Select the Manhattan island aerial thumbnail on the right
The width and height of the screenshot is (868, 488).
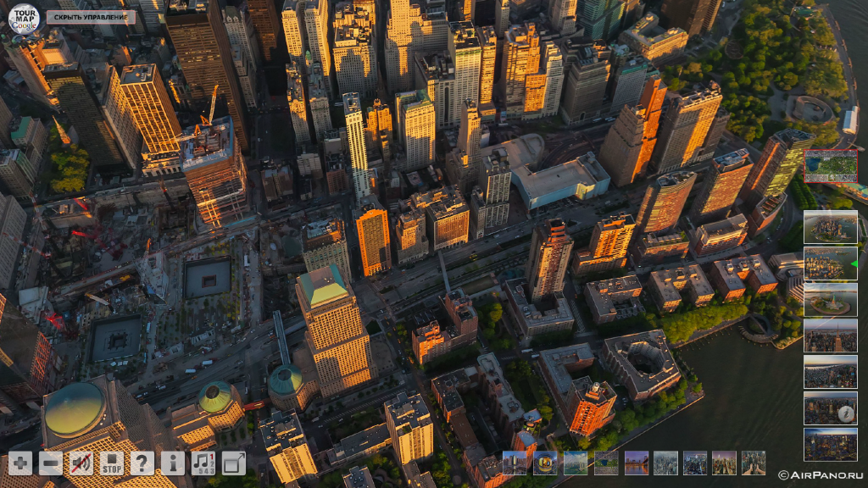click(831, 227)
